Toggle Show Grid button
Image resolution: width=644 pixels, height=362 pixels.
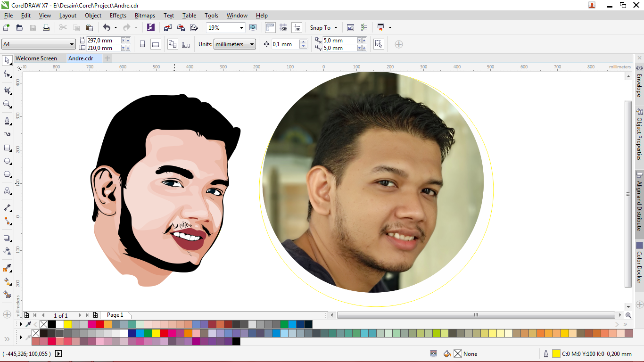tap(283, 28)
